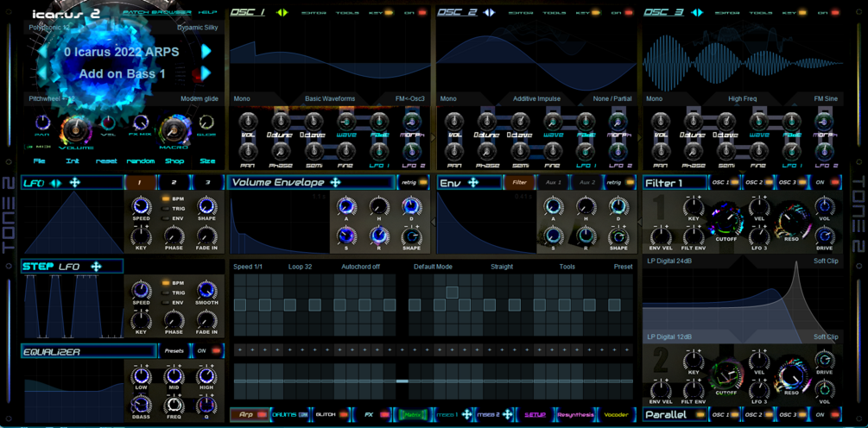This screenshot has height=428, width=868.
Task: Open the Dynamic Silky quality dropdown
Action: click(x=198, y=27)
